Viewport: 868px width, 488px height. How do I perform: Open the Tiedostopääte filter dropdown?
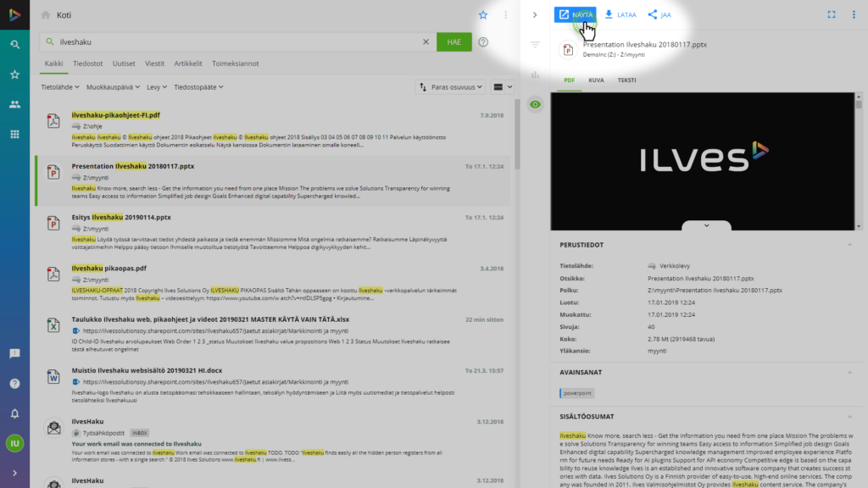(x=198, y=87)
